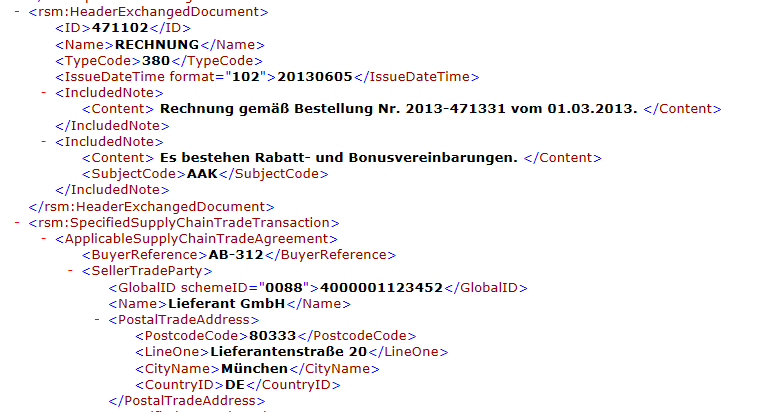This screenshot has width=763, height=412.
Task: Select the PostcodeCode value 80333
Action: [272, 336]
